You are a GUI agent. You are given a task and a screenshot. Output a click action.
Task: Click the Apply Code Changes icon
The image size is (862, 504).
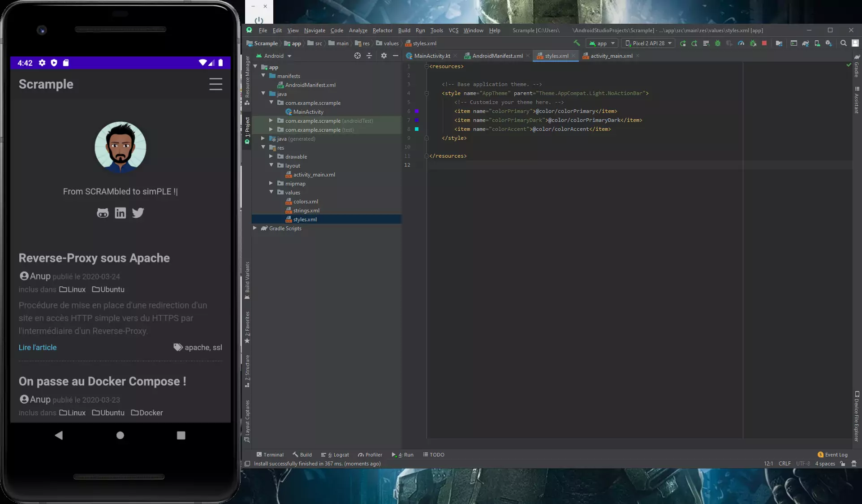pos(706,43)
